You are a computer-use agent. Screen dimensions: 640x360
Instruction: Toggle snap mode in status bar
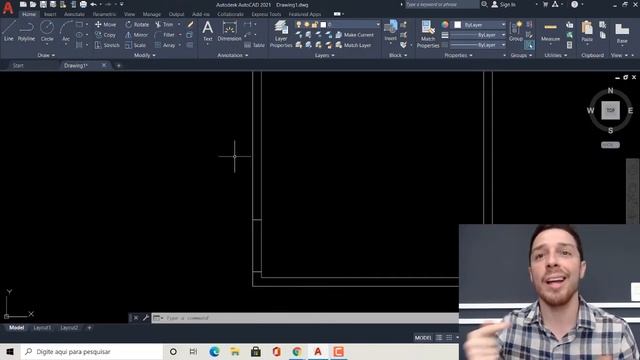pos(449,338)
